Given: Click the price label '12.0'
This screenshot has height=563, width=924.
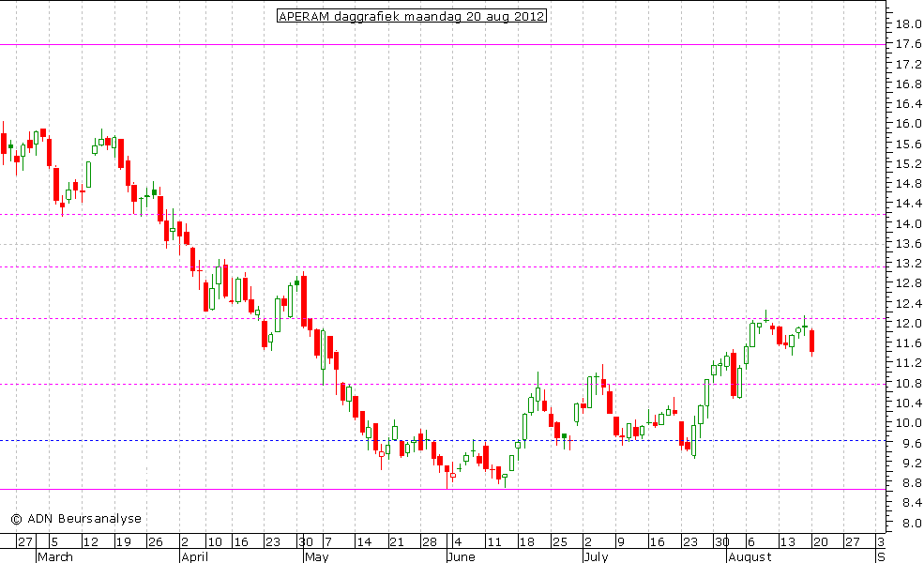Looking at the screenshot, I should point(908,324).
